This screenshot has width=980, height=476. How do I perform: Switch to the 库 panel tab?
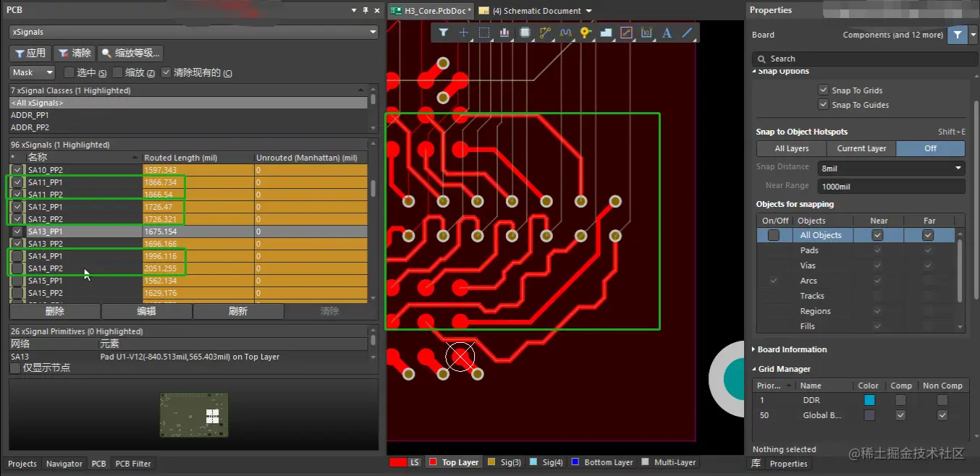[756, 464]
